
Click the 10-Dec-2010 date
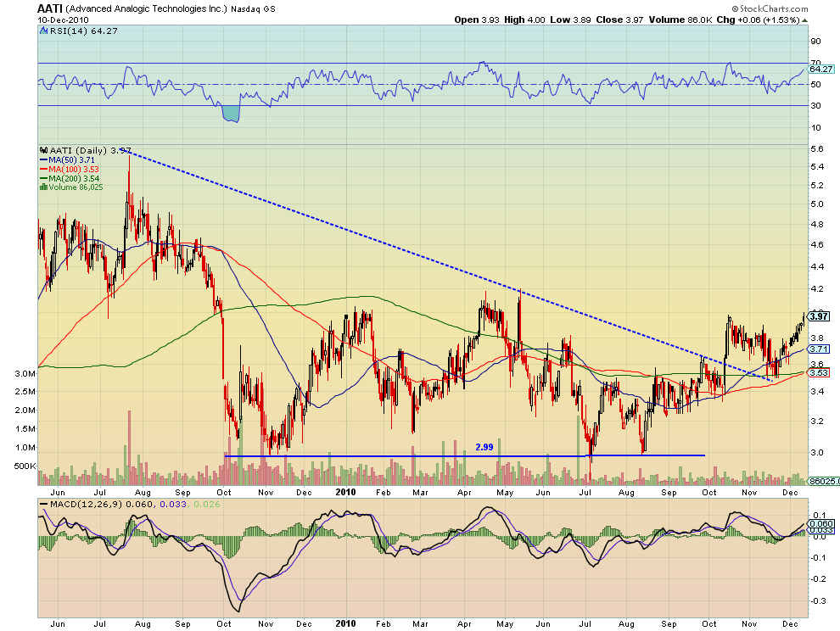pyautogui.click(x=64, y=20)
